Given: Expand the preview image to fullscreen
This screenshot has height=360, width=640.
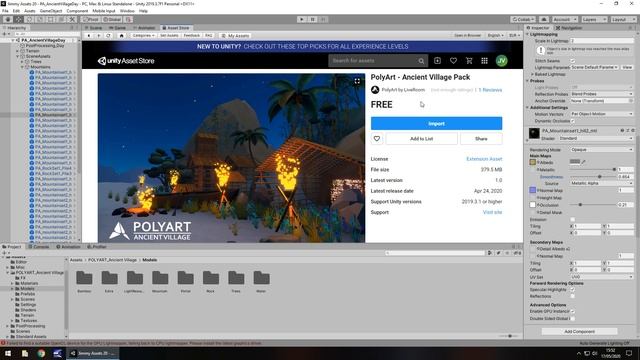Looking at the screenshot, I should (357, 81).
